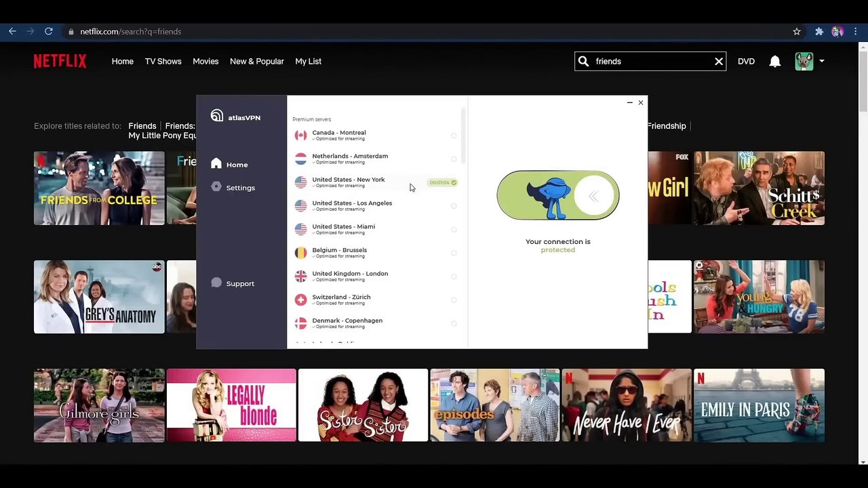Go to Home in Atlas VPN sidebar
868x488 pixels.
click(229, 164)
